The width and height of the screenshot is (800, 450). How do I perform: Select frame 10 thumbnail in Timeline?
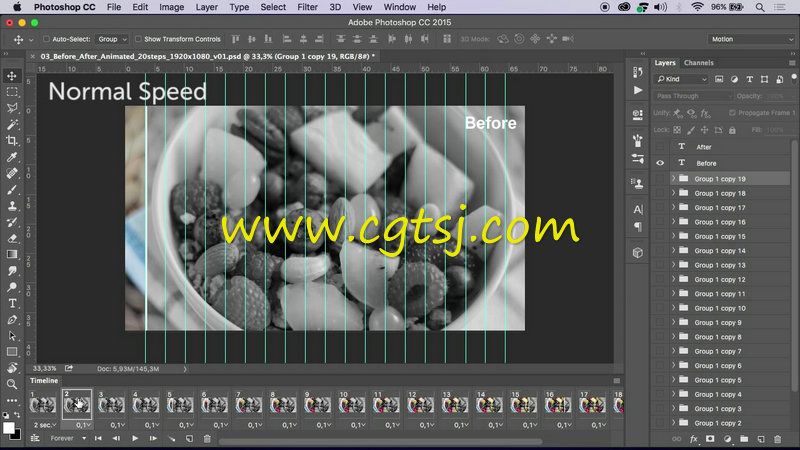click(x=351, y=405)
